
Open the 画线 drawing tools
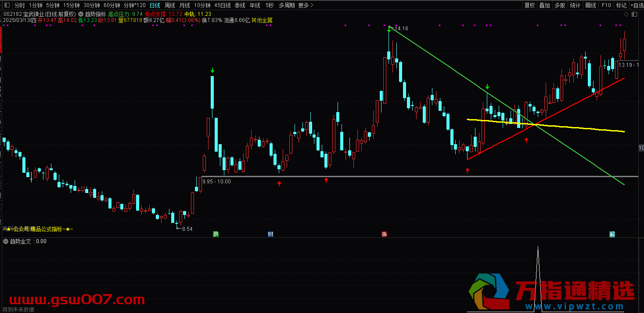tap(590, 6)
